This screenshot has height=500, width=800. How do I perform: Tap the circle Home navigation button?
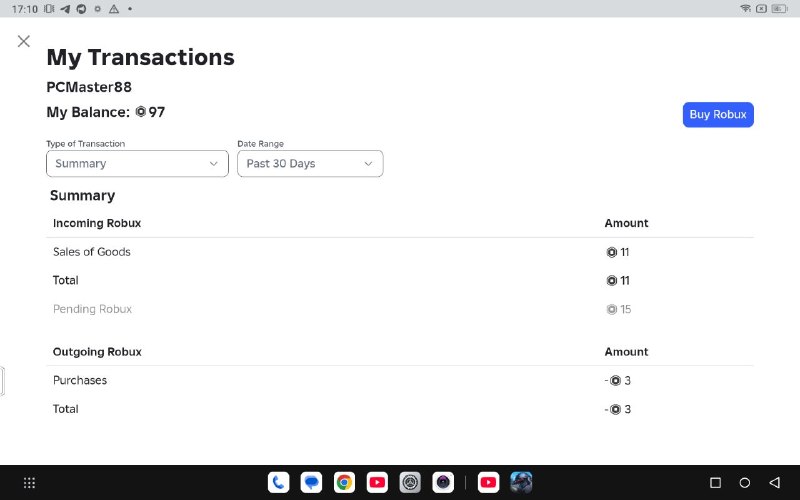click(x=744, y=483)
